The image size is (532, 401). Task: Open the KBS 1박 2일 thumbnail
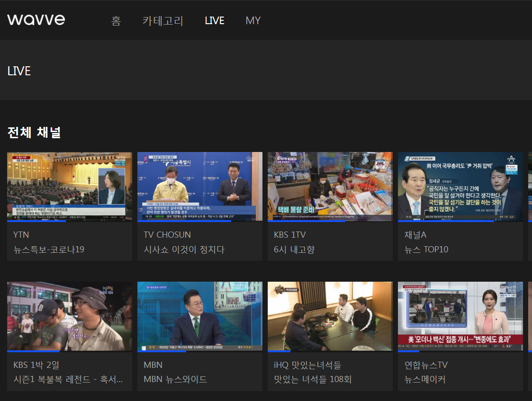(x=70, y=317)
